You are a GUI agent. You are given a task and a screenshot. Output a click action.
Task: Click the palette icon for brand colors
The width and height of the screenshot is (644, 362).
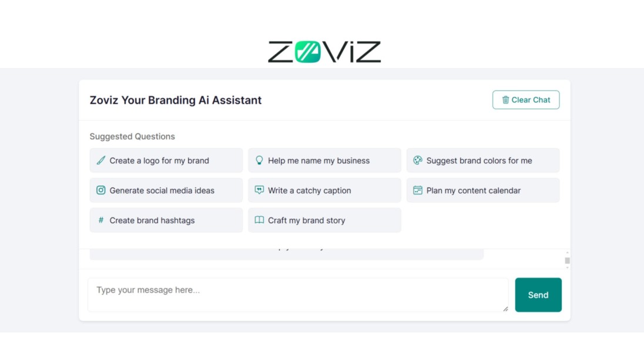point(418,160)
